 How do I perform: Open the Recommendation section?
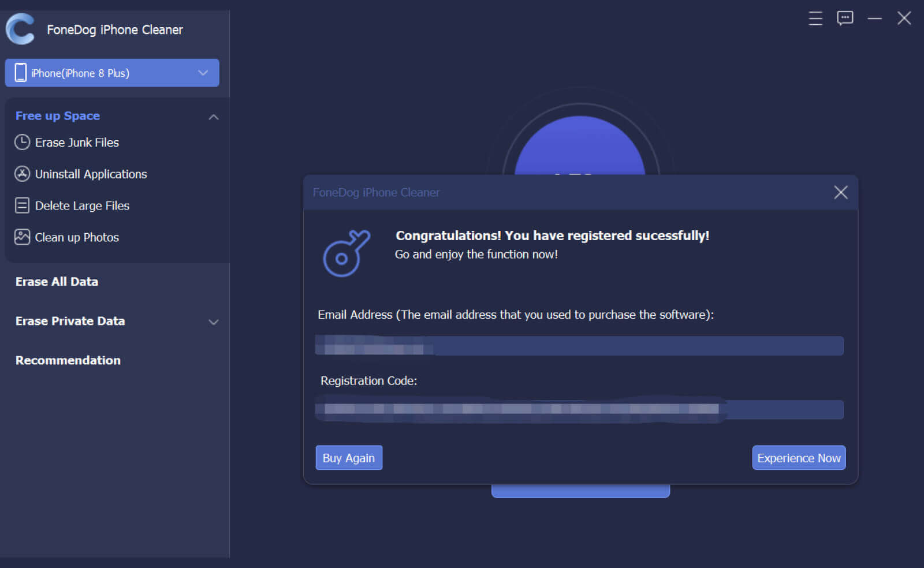pyautogui.click(x=68, y=360)
